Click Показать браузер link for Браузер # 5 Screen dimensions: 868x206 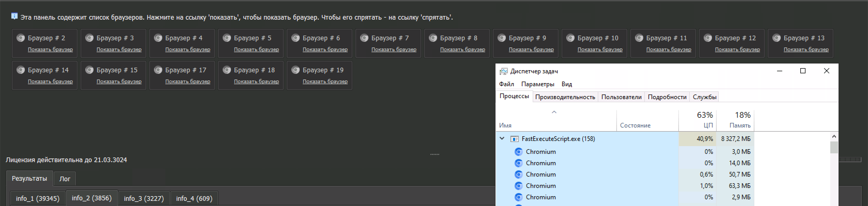(256, 50)
